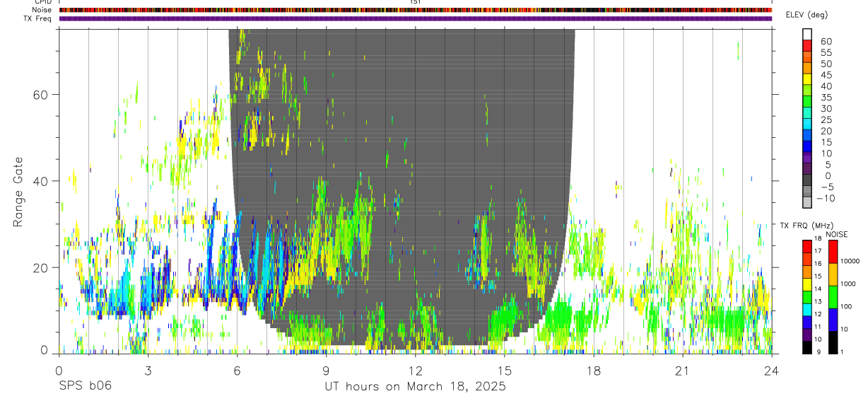Screen dimensions: 868x401
Task: Click the gray -10 degree elevation swatch
Action: tap(807, 202)
